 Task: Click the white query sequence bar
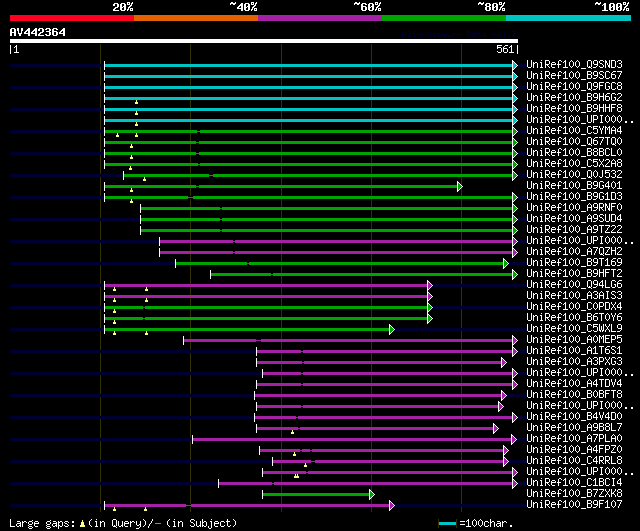pyautogui.click(x=264, y=41)
